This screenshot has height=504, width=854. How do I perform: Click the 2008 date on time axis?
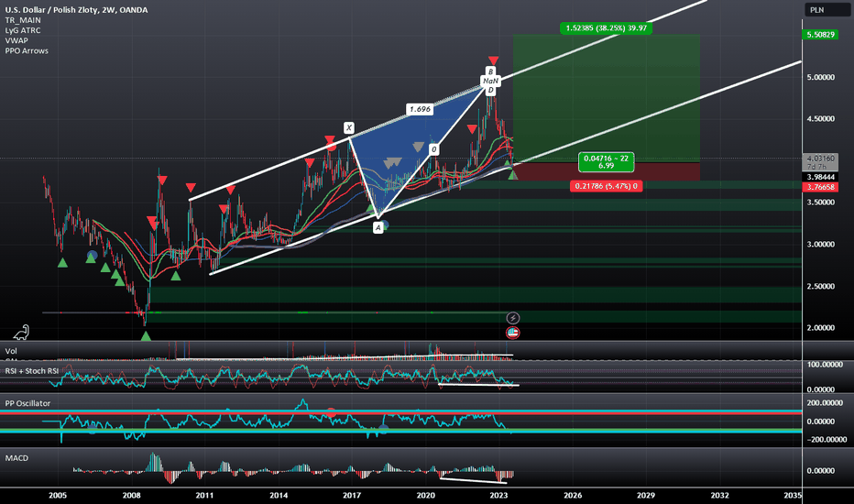[x=131, y=495]
